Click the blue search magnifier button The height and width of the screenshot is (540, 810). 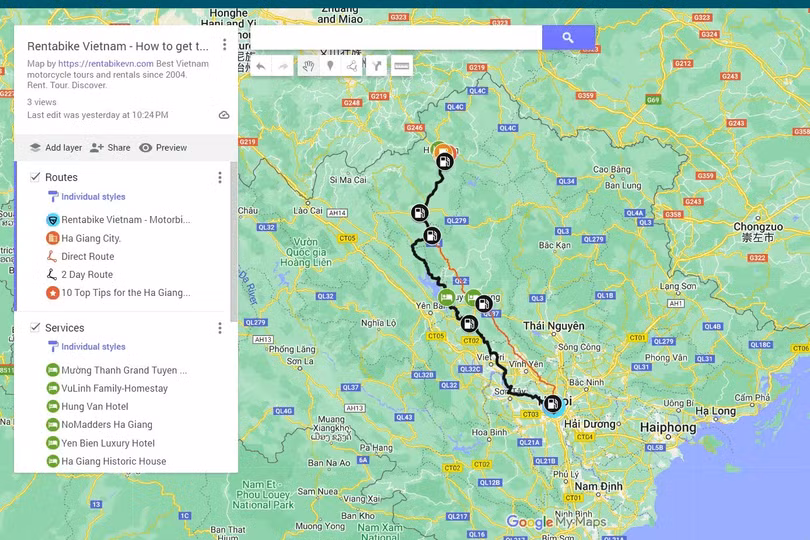point(568,37)
